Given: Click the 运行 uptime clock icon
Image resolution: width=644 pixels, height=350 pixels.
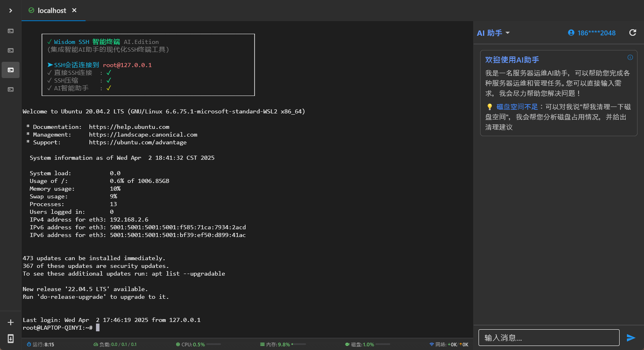Looking at the screenshot, I should (29, 344).
